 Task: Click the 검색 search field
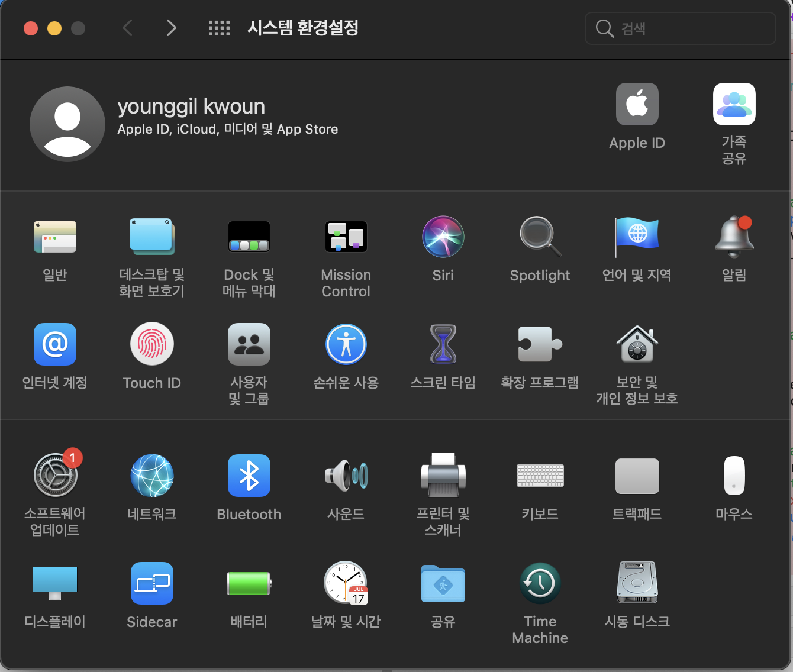(681, 28)
